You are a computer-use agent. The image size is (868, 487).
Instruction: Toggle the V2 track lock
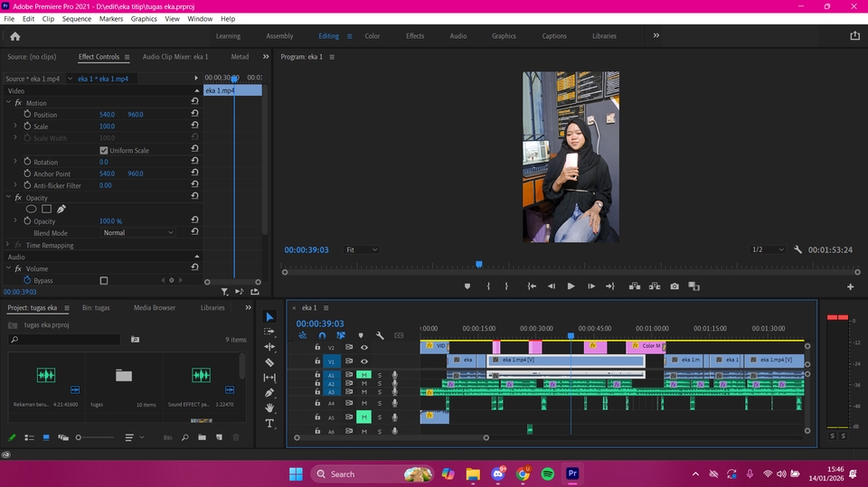tap(317, 347)
